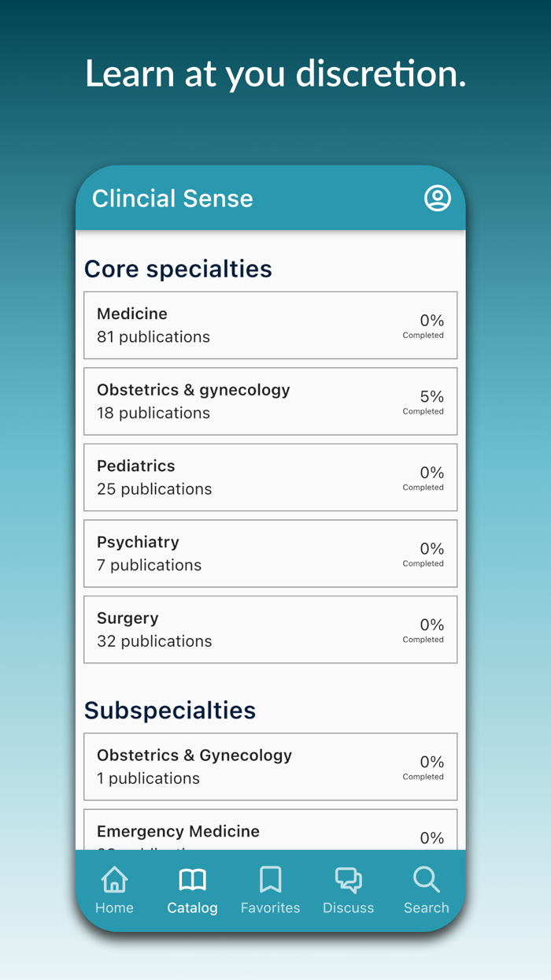Image resolution: width=551 pixels, height=980 pixels.
Task: Open the Psychiatry specialty card
Action: point(270,553)
